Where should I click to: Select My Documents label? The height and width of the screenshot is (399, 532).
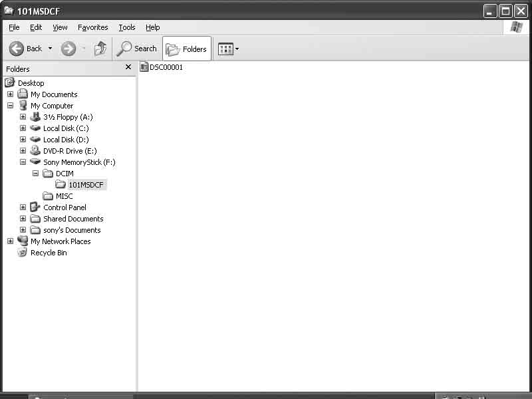(x=54, y=94)
